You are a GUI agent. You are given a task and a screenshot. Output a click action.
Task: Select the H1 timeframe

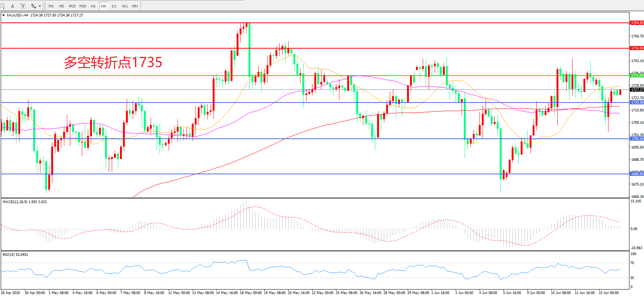tap(93, 6)
